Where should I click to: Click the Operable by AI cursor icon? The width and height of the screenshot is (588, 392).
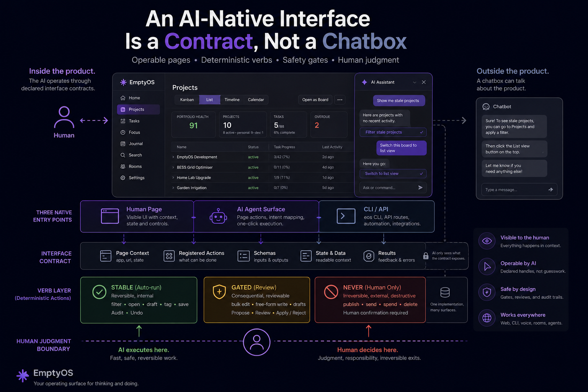tap(487, 266)
